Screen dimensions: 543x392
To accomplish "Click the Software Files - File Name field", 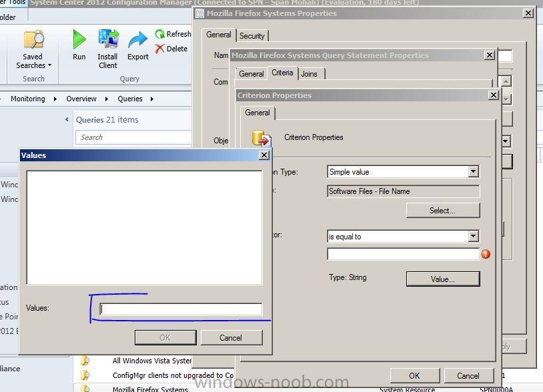I will tap(403, 191).
